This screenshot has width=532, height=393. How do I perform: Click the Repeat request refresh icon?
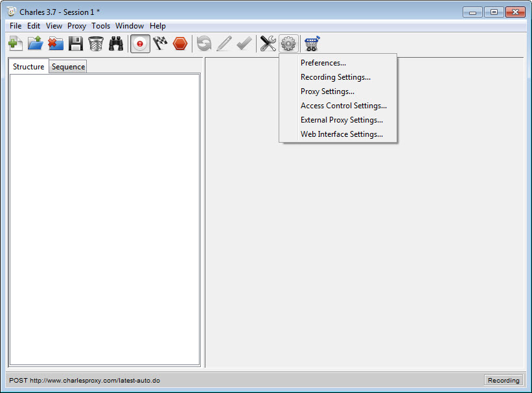[x=204, y=44]
